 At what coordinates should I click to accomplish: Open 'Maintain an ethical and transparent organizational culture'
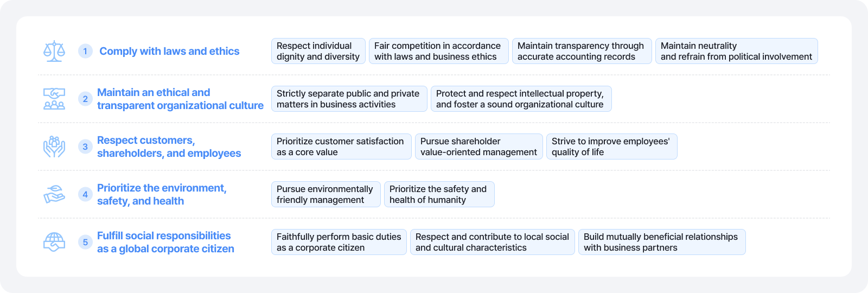pyautogui.click(x=180, y=99)
